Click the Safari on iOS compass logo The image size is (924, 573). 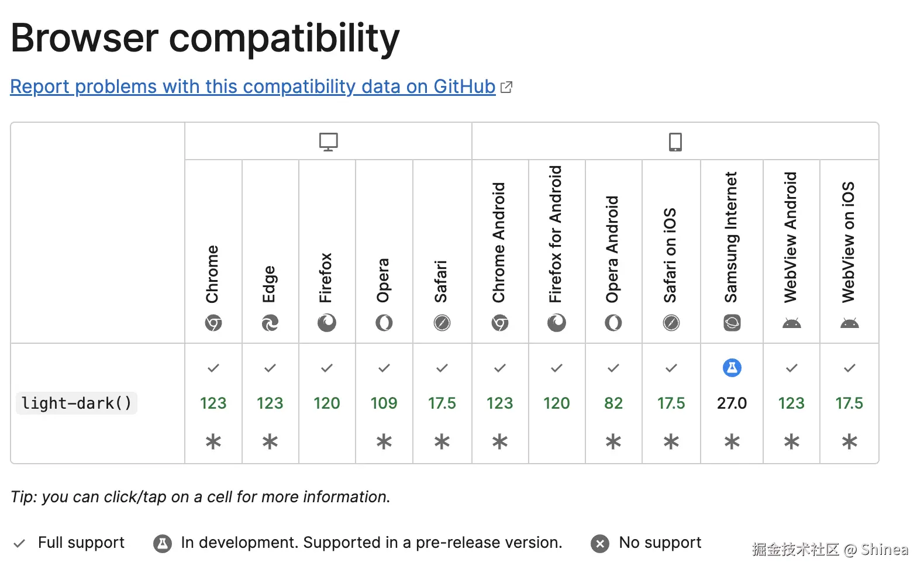point(671,323)
